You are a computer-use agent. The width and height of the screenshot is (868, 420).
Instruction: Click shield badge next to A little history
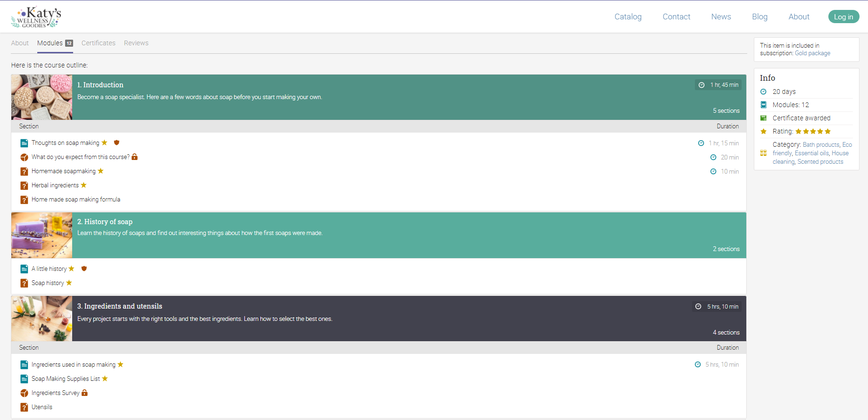point(84,269)
